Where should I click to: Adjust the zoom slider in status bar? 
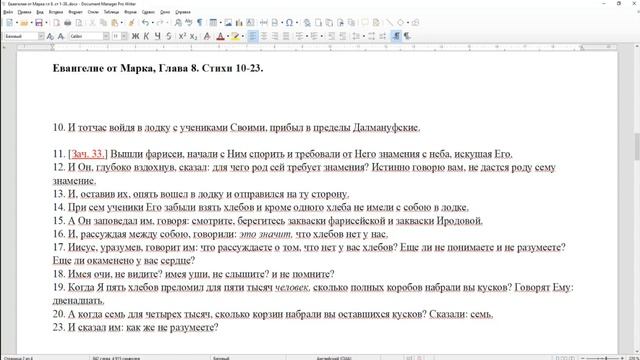click(x=606, y=358)
